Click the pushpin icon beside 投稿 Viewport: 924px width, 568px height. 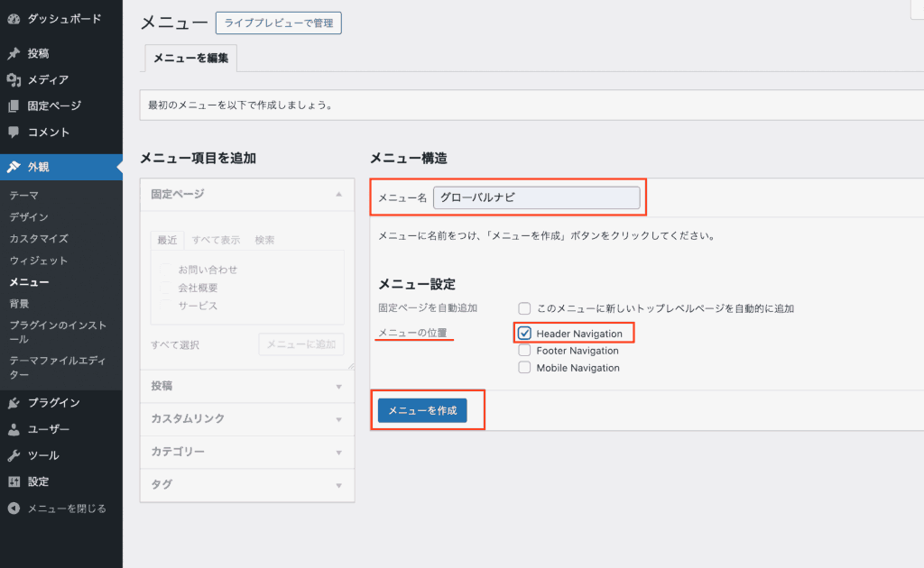[14, 53]
